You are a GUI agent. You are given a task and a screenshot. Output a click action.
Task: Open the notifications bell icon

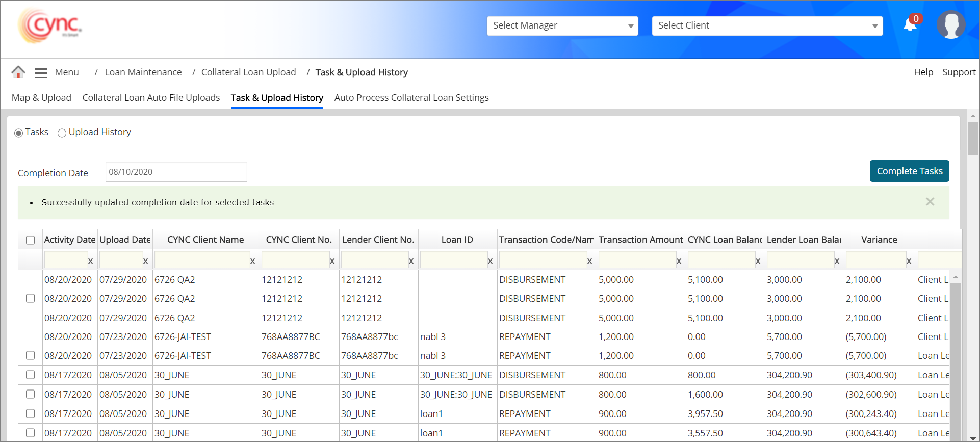(x=910, y=24)
